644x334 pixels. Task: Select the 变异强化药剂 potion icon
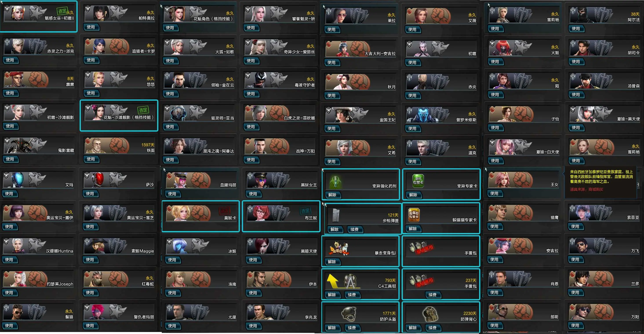pos(335,181)
